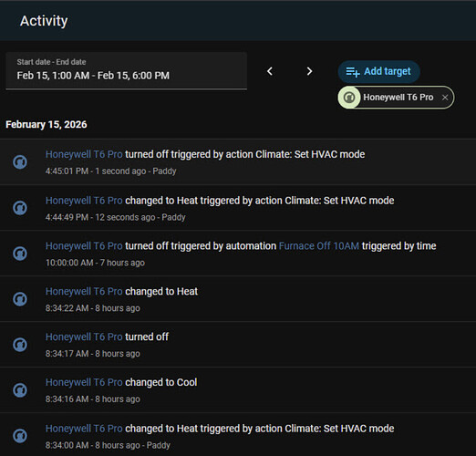476x456 pixels.
Task: Open Furnace Off 10AM automation link
Action: coord(319,245)
